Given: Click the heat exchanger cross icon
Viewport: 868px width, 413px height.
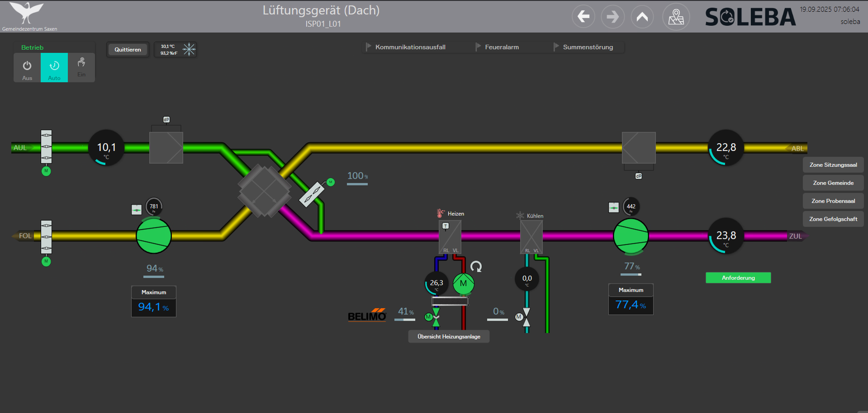Looking at the screenshot, I should 264,192.
